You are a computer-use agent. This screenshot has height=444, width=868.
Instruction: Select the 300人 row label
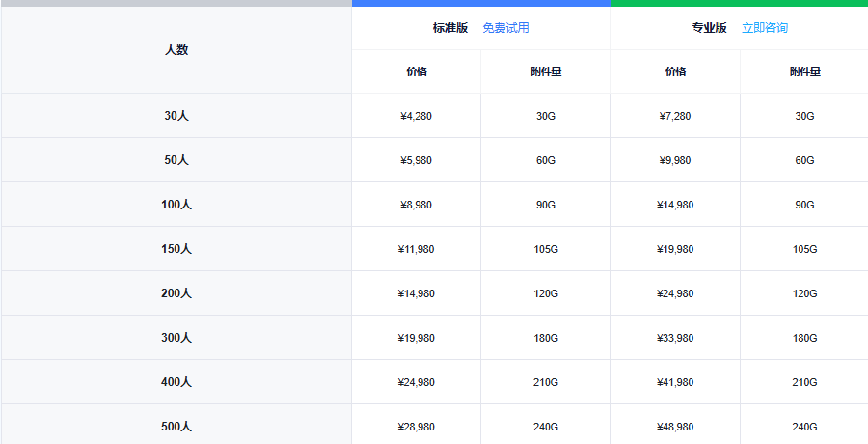[176, 338]
